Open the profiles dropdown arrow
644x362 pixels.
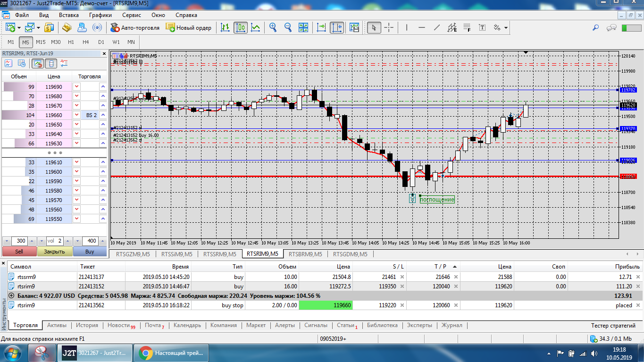pyautogui.click(x=38, y=27)
